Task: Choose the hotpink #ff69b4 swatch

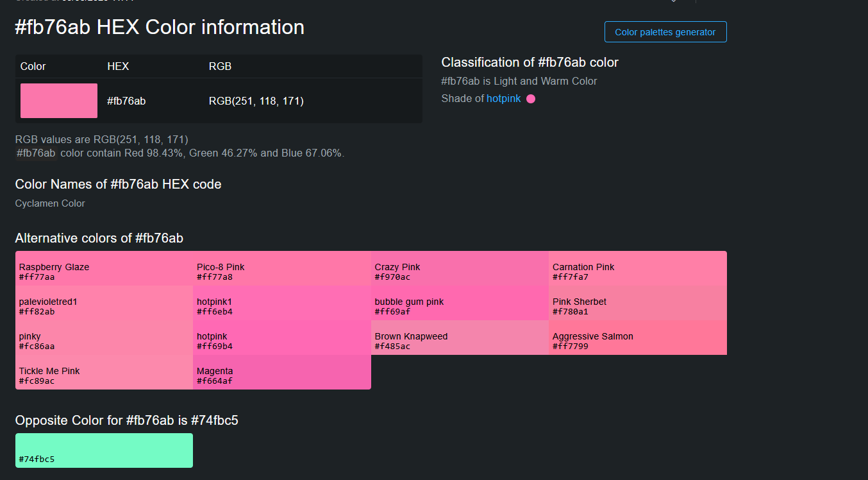Action: (282, 338)
